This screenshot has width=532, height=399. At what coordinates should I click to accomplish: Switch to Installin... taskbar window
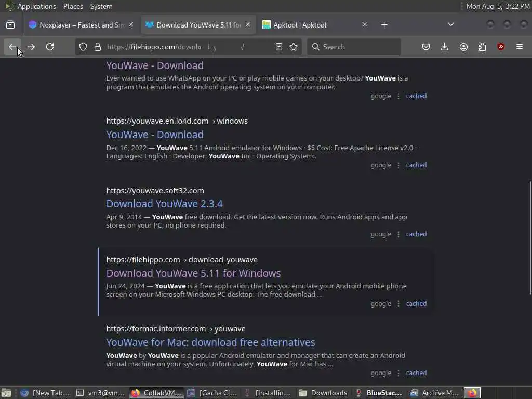coord(268,393)
